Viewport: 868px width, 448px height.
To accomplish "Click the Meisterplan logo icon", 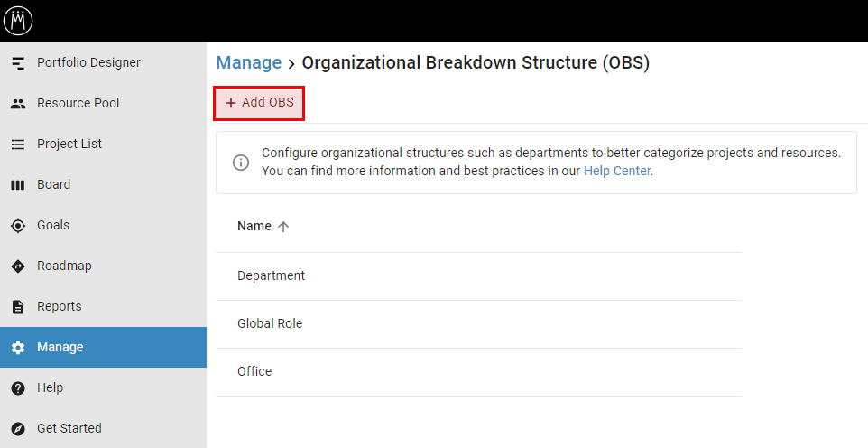I will [x=18, y=21].
